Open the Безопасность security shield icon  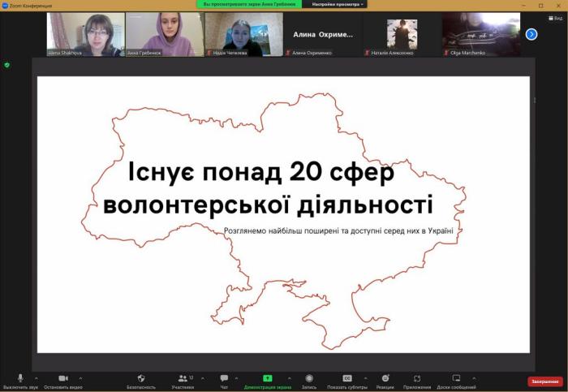[141, 379]
